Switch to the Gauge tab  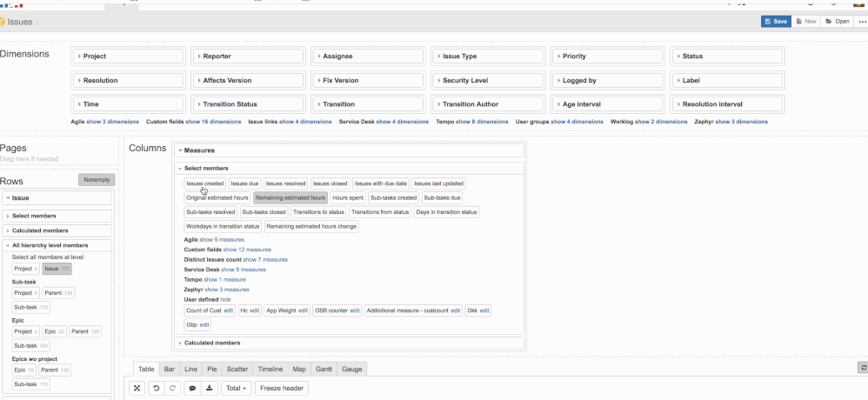pos(352,369)
